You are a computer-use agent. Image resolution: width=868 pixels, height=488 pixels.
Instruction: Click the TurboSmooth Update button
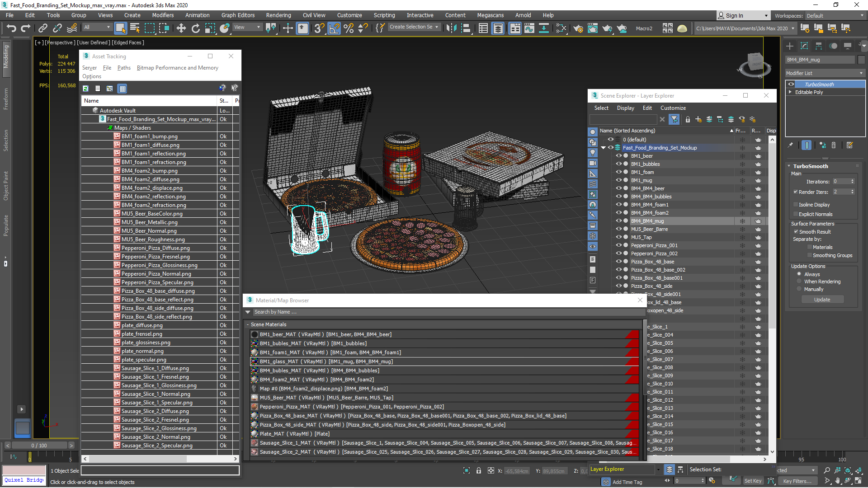coord(822,300)
